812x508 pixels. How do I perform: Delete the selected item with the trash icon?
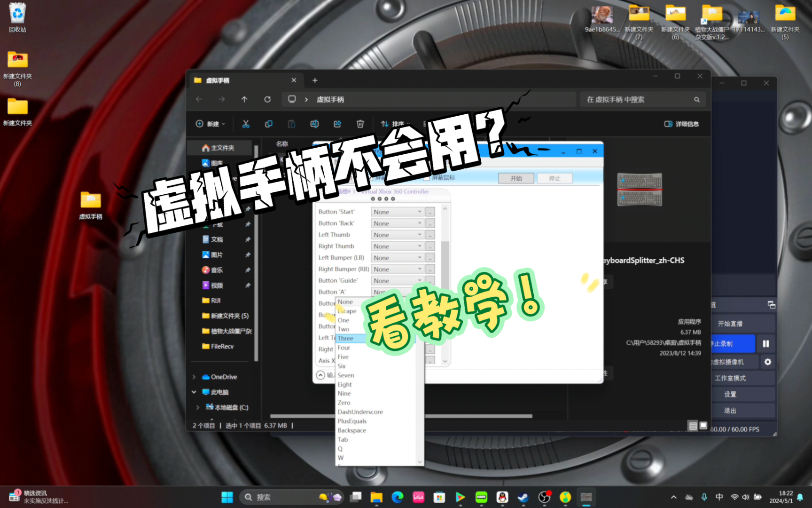[x=360, y=124]
